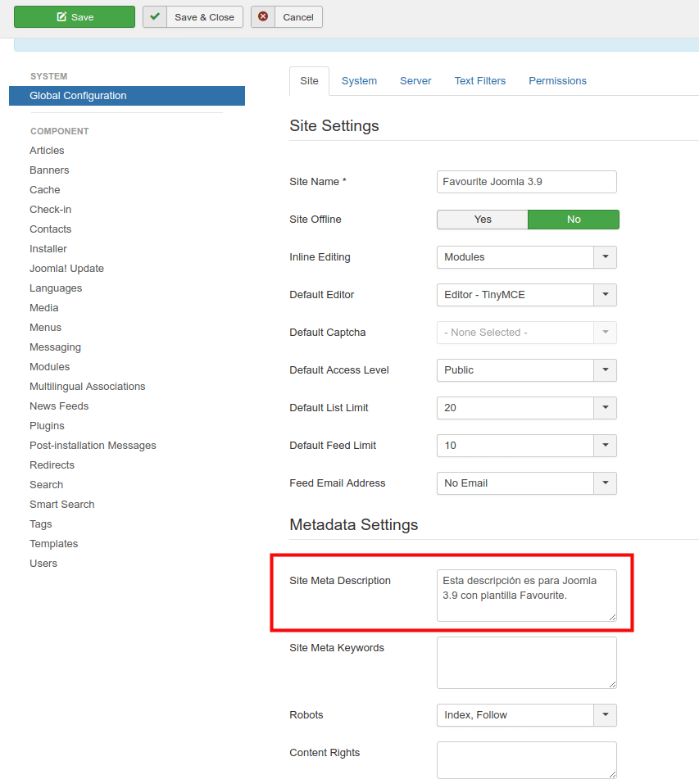This screenshot has width=699, height=784.
Task: Select Global Configuration in the sidebar
Action: pos(127,96)
